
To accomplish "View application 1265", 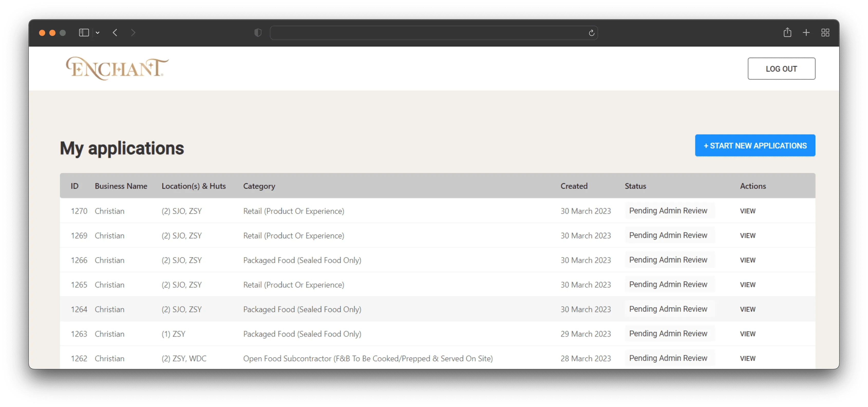I will click(x=747, y=285).
